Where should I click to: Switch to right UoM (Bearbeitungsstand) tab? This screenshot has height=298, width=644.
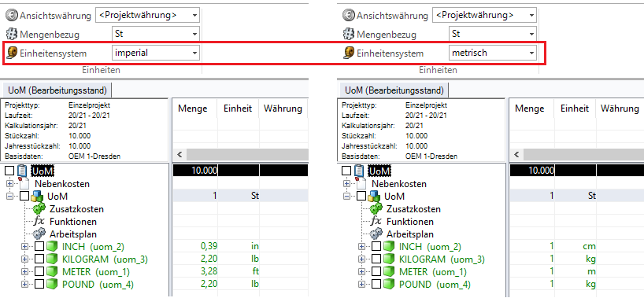(x=394, y=90)
